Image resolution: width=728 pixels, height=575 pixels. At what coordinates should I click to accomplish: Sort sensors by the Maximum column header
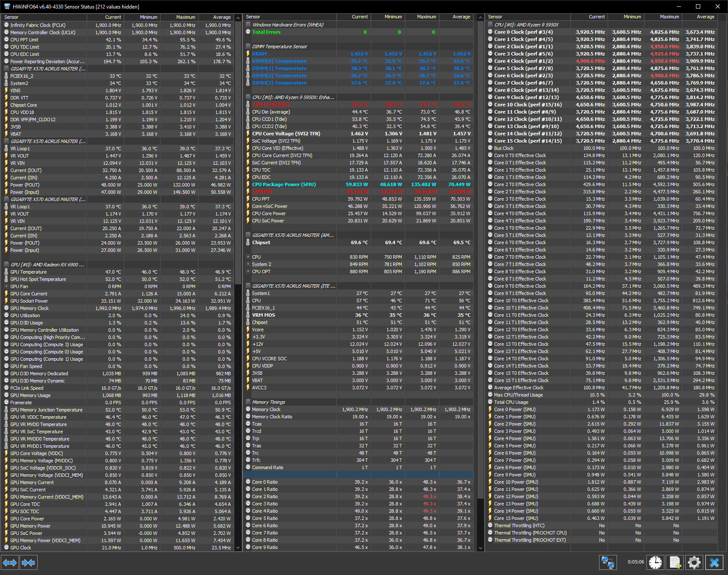tap(186, 17)
